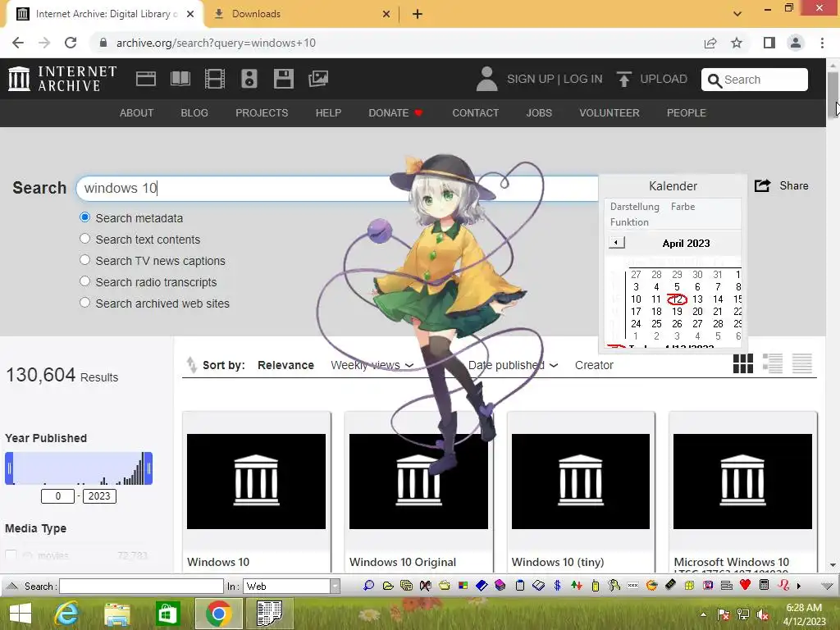The image size is (840, 630).
Task: Switch to extended list view of results
Action: coord(773,363)
